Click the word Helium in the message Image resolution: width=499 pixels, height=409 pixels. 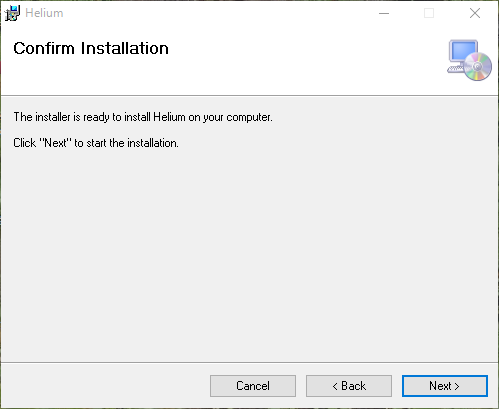click(x=169, y=117)
